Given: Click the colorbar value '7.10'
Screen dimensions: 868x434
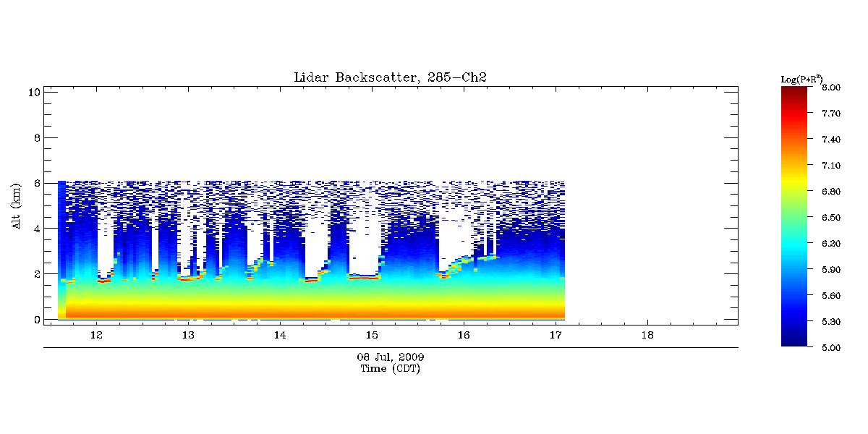Looking at the screenshot, I should point(832,166).
